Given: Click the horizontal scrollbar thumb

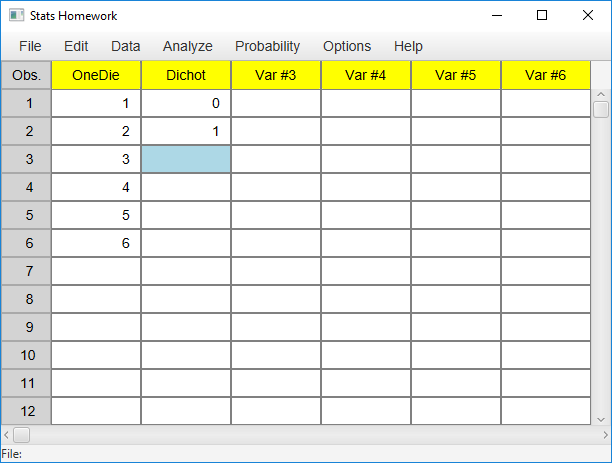Looking at the screenshot, I should click(21, 435).
